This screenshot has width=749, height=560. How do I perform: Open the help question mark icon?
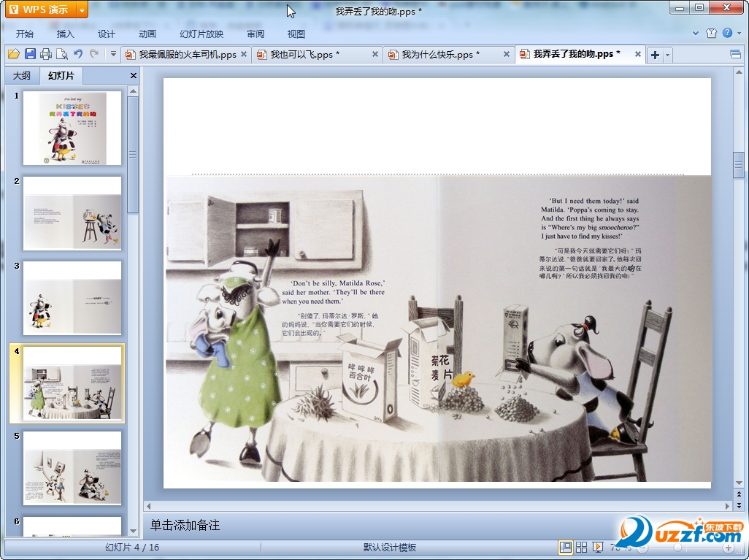click(727, 33)
